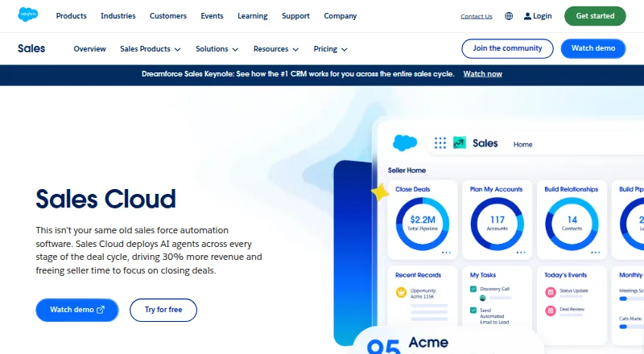Click the Calls Made progress bar
644x354 pixels.
tap(632, 327)
